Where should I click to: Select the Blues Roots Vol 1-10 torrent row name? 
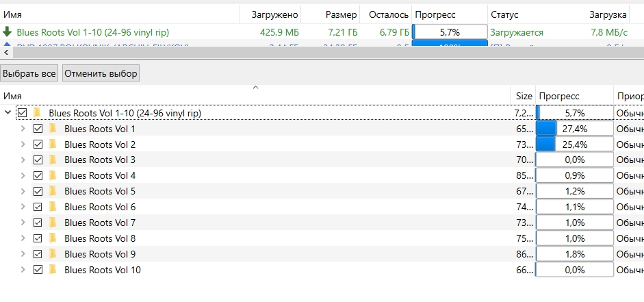pos(93,32)
